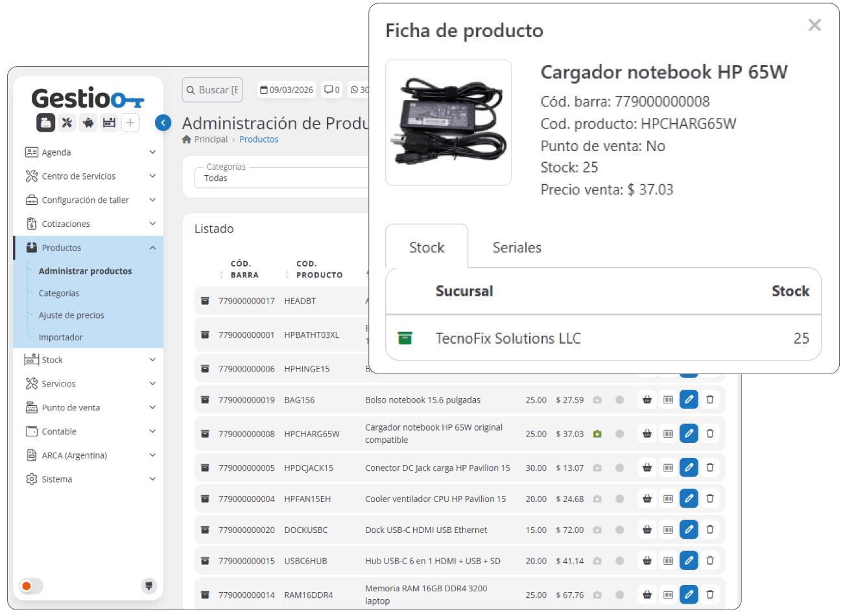Collapse the Productos section

[x=89, y=248]
